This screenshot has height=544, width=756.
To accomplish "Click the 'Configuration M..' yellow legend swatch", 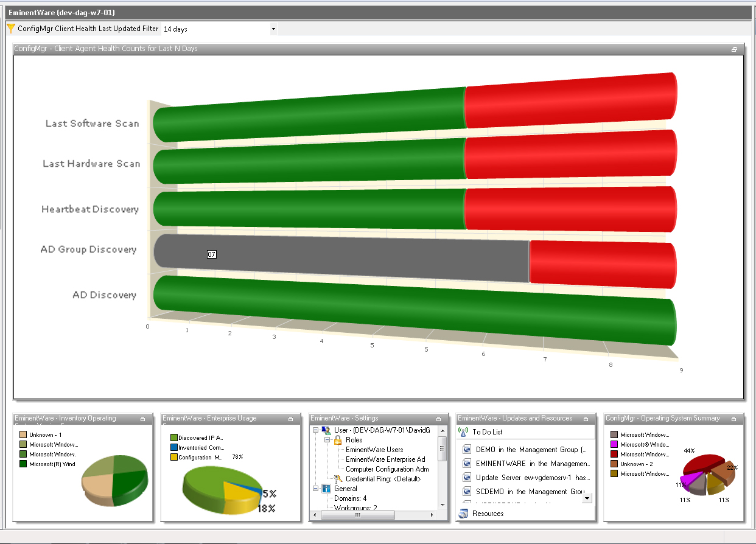I will (173, 457).
